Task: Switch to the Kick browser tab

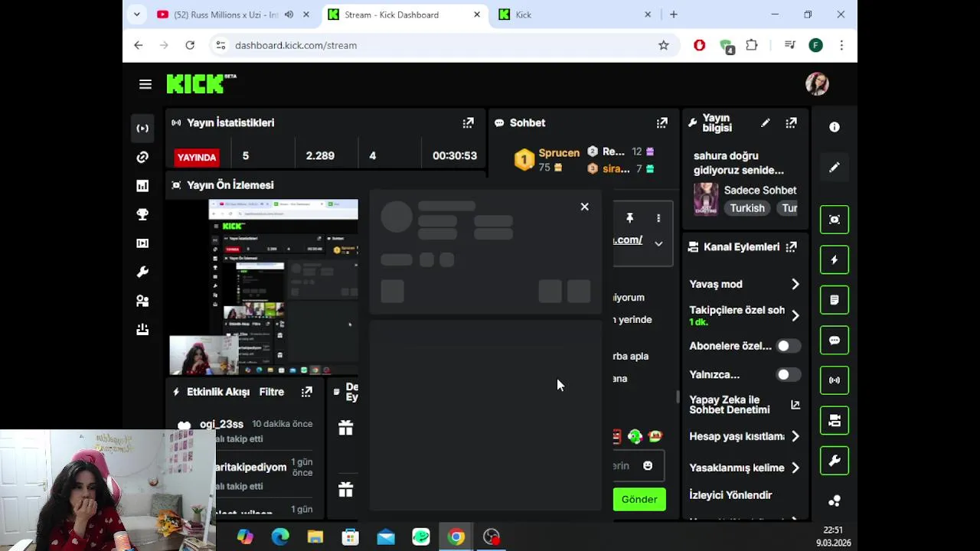Action: 575,15
